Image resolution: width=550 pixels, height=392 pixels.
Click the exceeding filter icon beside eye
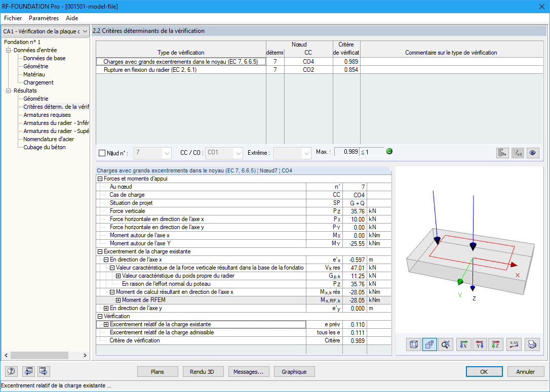click(518, 153)
